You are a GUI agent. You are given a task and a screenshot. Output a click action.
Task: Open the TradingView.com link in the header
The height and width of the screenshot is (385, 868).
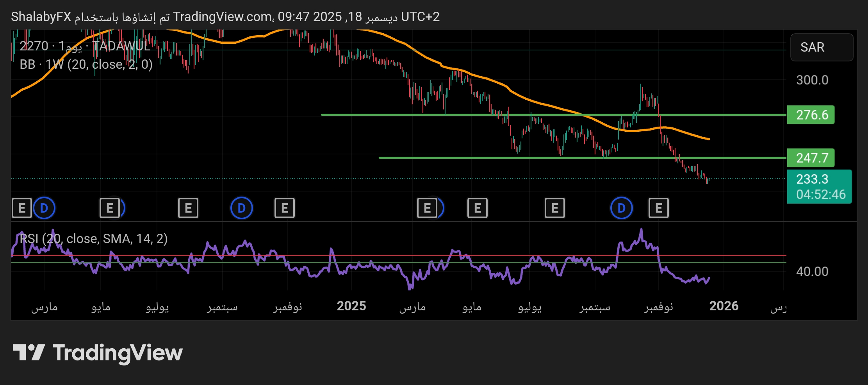click(x=223, y=17)
